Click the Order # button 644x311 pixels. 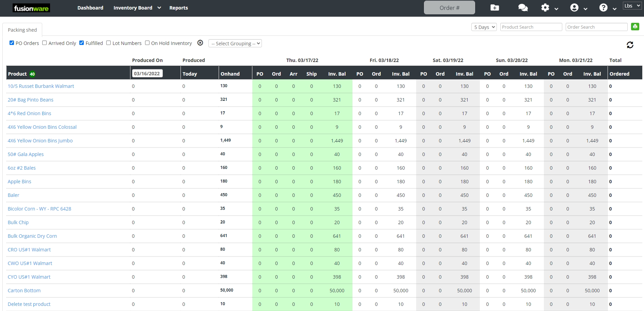click(x=449, y=7)
